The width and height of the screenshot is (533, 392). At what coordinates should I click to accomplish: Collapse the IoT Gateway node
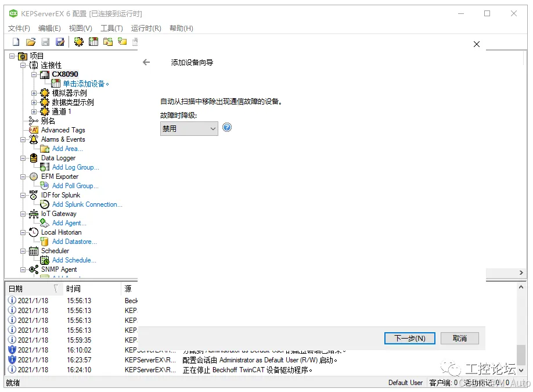click(23, 214)
